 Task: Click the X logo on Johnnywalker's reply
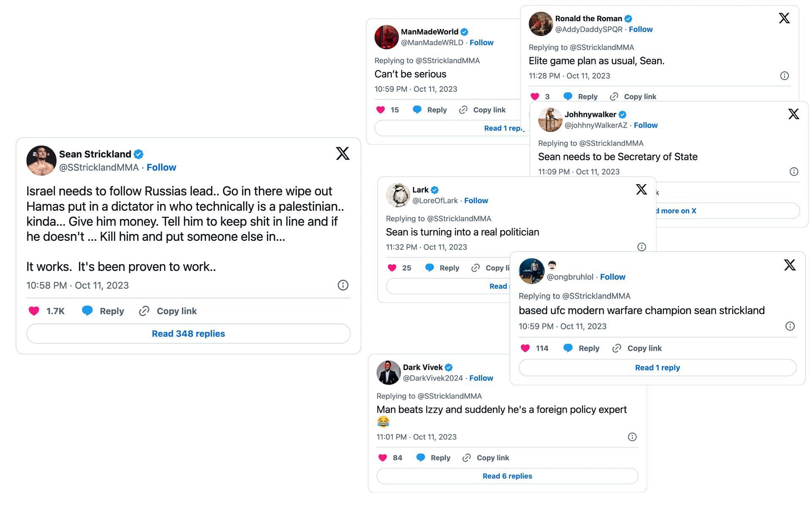click(x=793, y=114)
